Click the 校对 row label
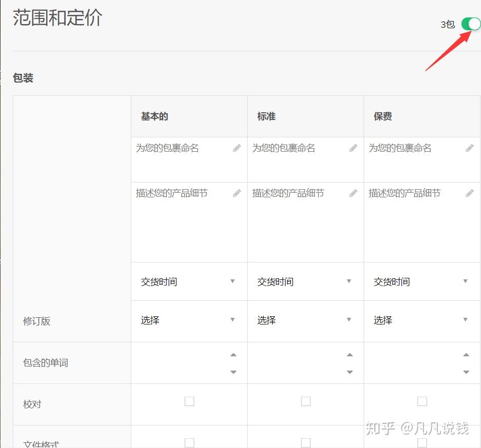 (x=32, y=404)
